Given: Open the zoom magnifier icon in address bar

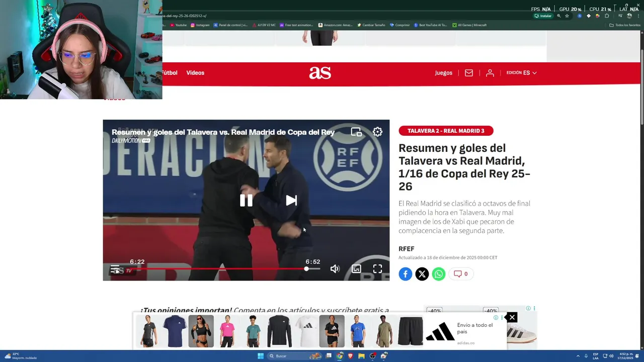Looking at the screenshot, I should 558,16.
